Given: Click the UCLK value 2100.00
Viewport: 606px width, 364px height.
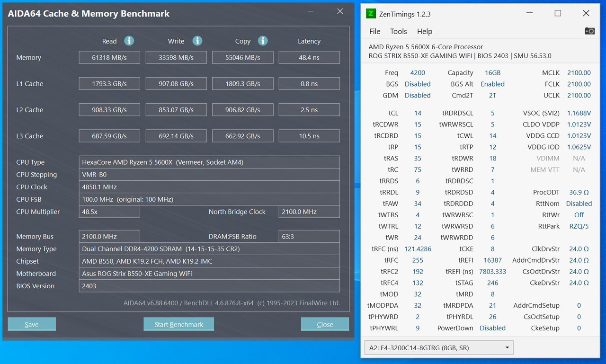Looking at the screenshot, I should 579,96.
